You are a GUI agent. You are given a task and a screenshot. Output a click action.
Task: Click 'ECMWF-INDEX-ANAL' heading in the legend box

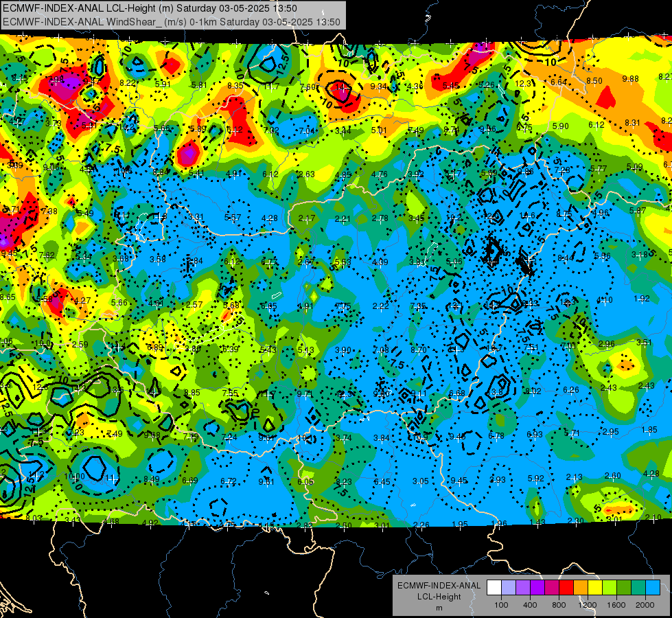click(439, 586)
